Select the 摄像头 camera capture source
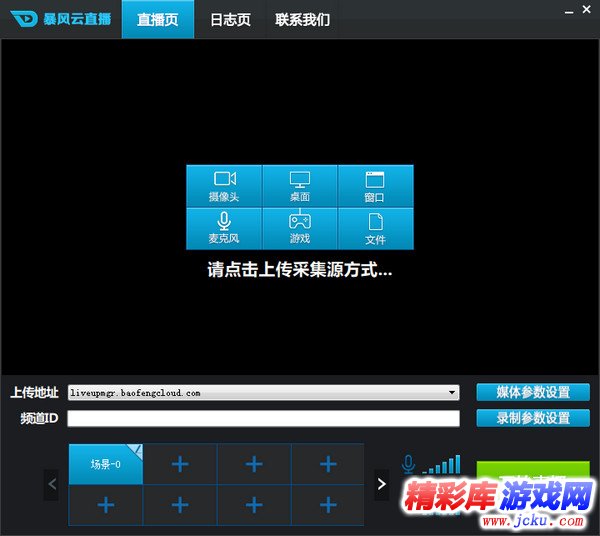Viewport: 600px width, 536px height. 223,186
